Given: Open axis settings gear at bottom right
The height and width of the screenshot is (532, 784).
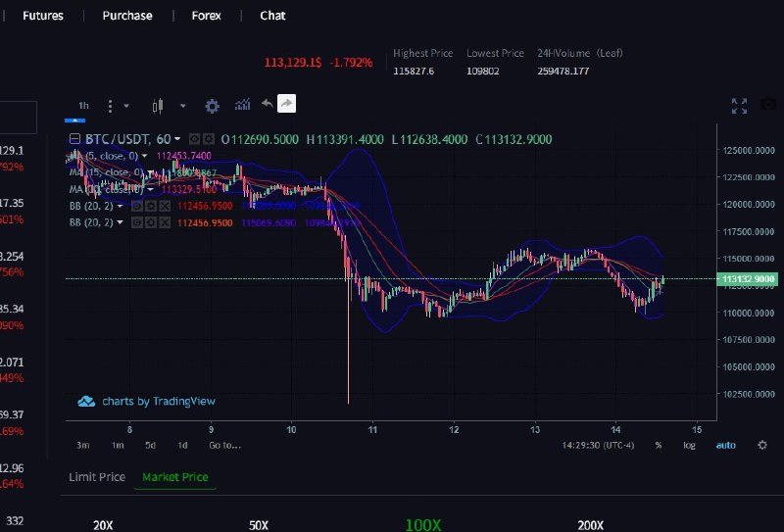Looking at the screenshot, I should point(762,445).
